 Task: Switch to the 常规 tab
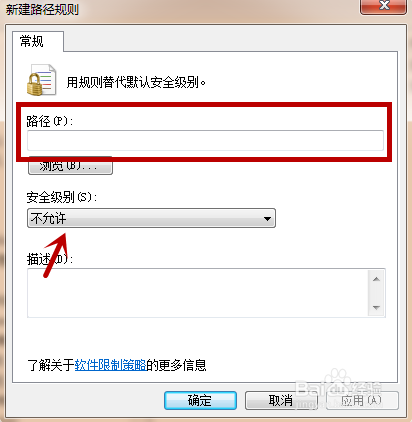[x=32, y=41]
